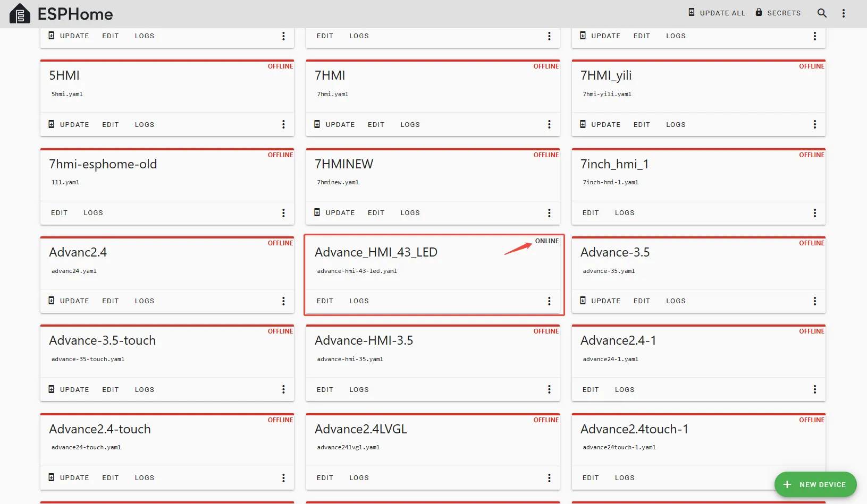Edit the 7hmi-esphome-old configuration

[x=60, y=212]
